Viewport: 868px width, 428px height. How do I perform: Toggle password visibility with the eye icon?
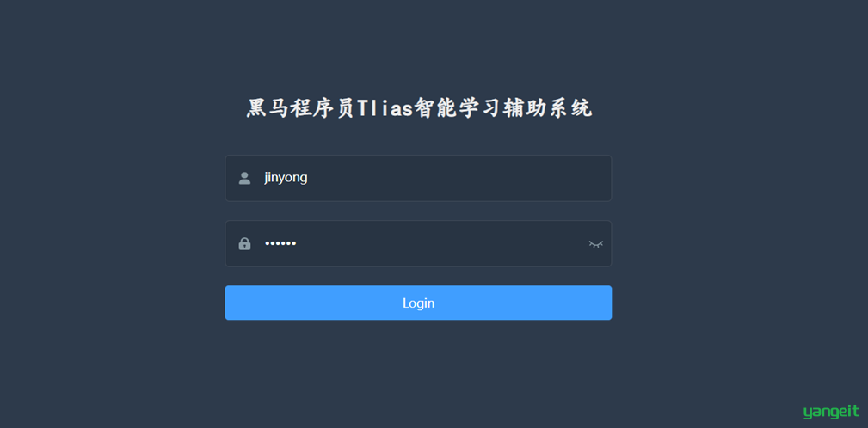click(595, 244)
